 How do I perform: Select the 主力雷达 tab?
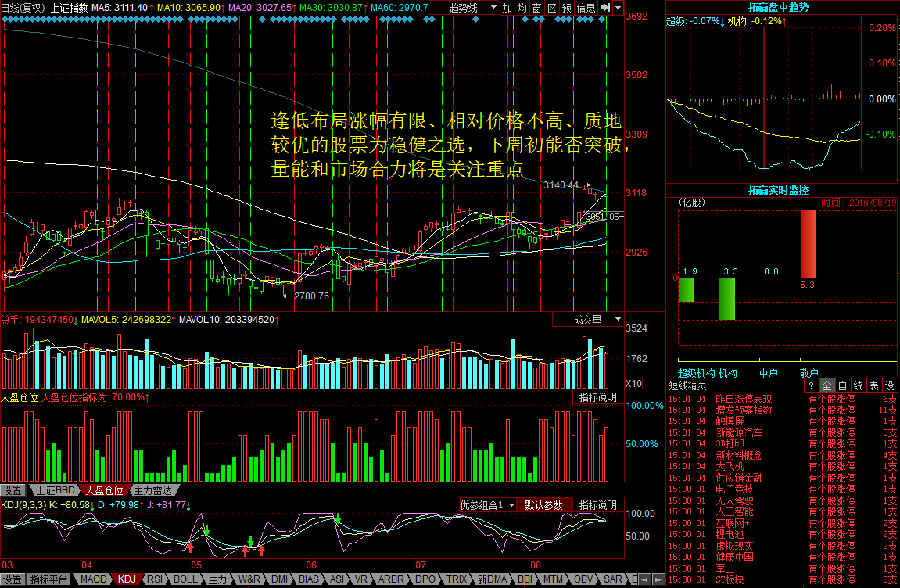152,490
